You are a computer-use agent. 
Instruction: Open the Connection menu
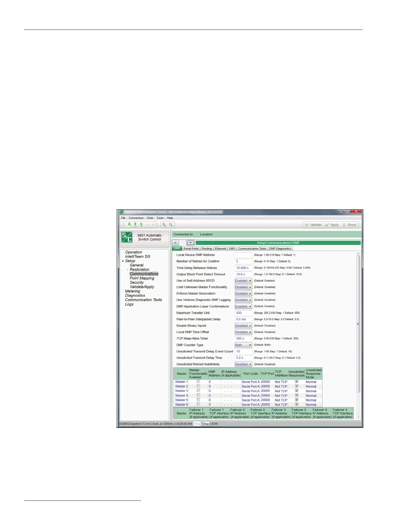click(x=136, y=218)
